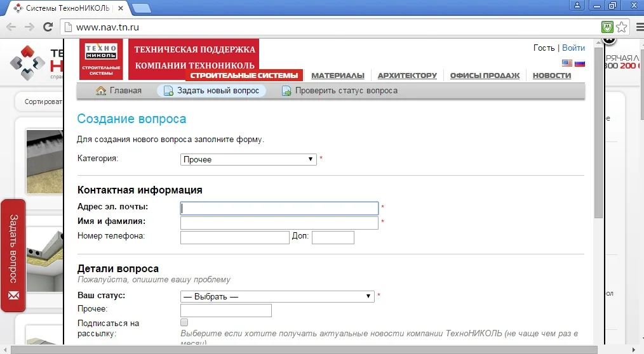
Task: Click the Главная navigation link
Action: pyautogui.click(x=125, y=91)
